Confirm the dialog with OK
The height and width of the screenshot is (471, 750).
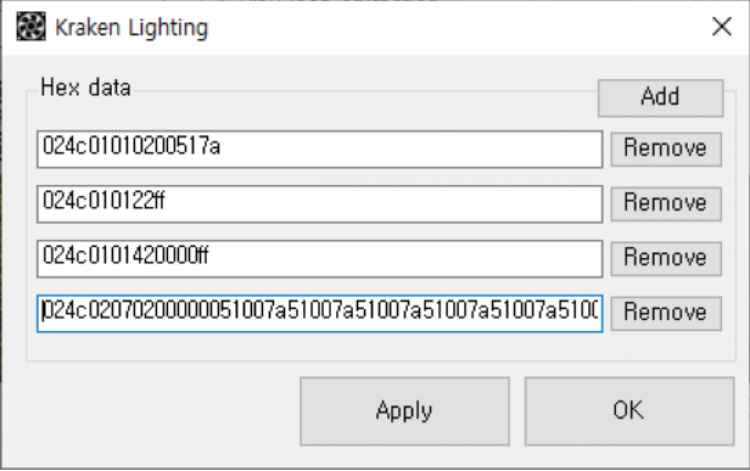pyautogui.click(x=628, y=410)
